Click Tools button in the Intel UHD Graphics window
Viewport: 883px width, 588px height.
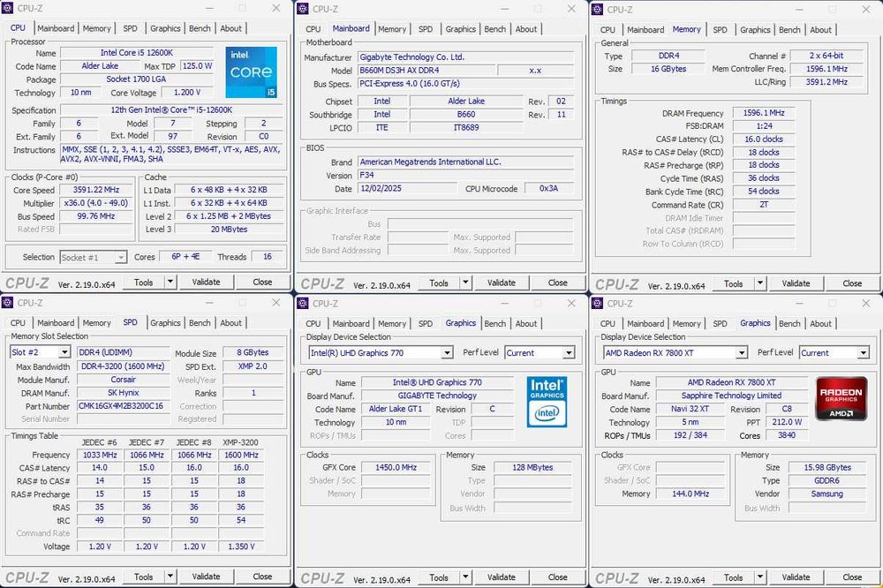click(x=439, y=577)
